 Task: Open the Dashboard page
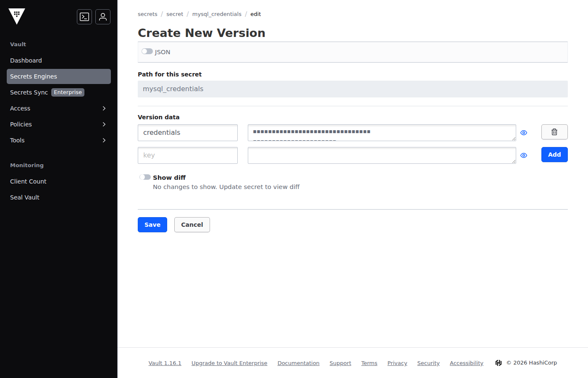pyautogui.click(x=59, y=60)
